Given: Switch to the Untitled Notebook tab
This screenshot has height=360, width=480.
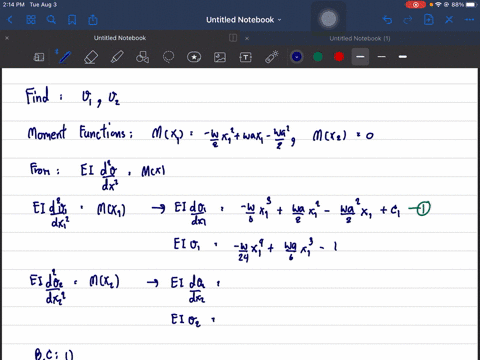Looking at the screenshot, I should coord(120,38).
